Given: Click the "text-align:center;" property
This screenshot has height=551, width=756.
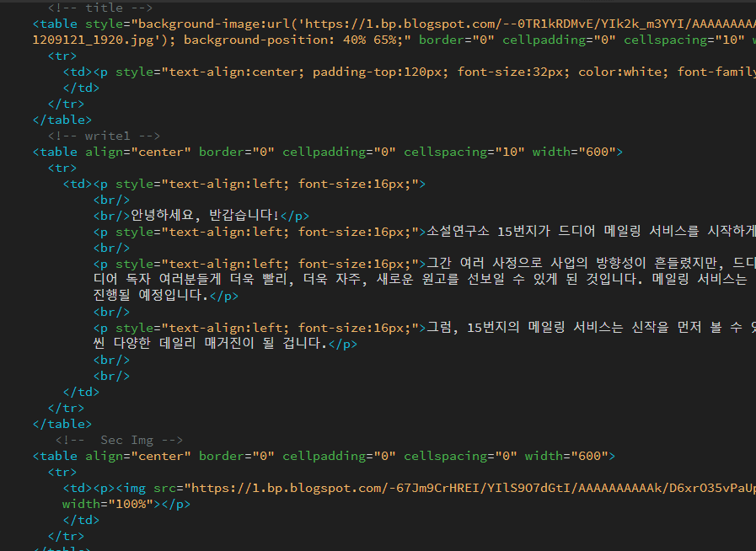Looking at the screenshot, I should (x=237, y=72).
